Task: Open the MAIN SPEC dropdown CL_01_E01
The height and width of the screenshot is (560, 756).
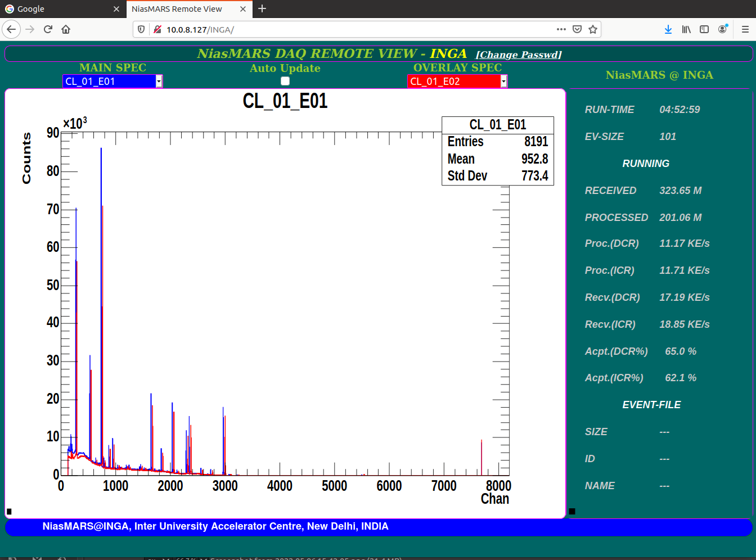Action: tap(112, 82)
